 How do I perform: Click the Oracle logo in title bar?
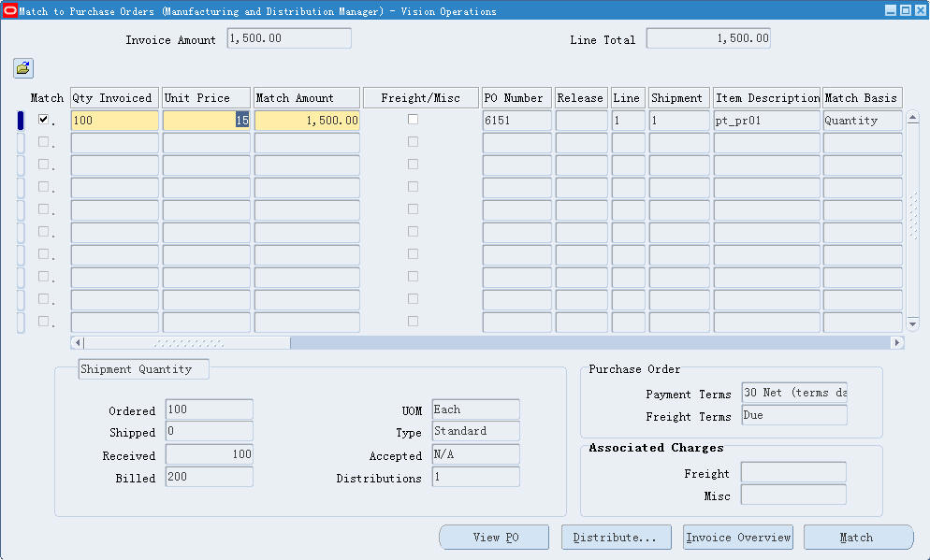coord(9,10)
